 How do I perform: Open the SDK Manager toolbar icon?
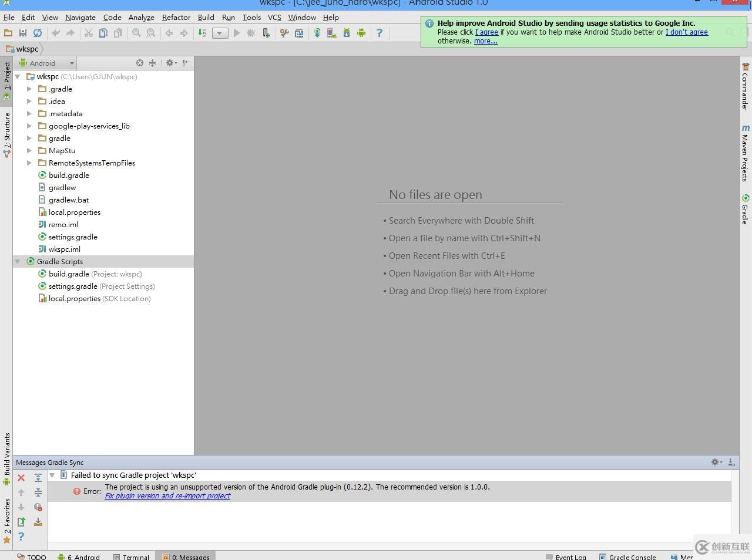pyautogui.click(x=347, y=33)
